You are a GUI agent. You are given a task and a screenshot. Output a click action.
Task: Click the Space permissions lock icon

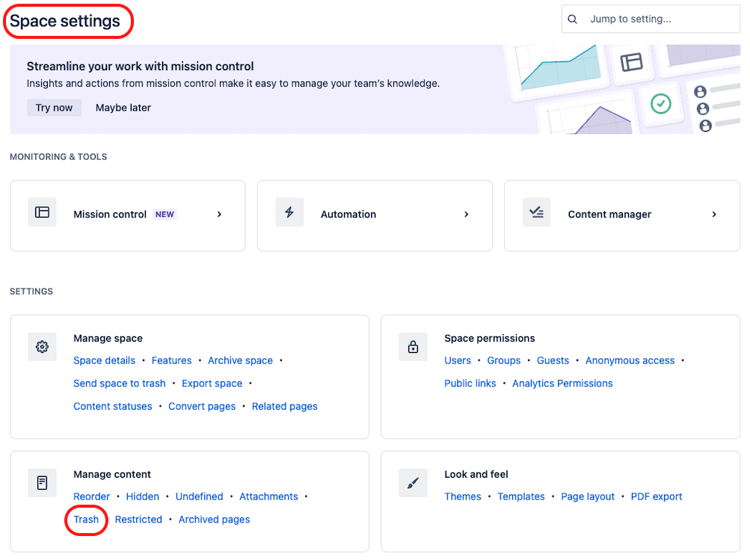[413, 346]
